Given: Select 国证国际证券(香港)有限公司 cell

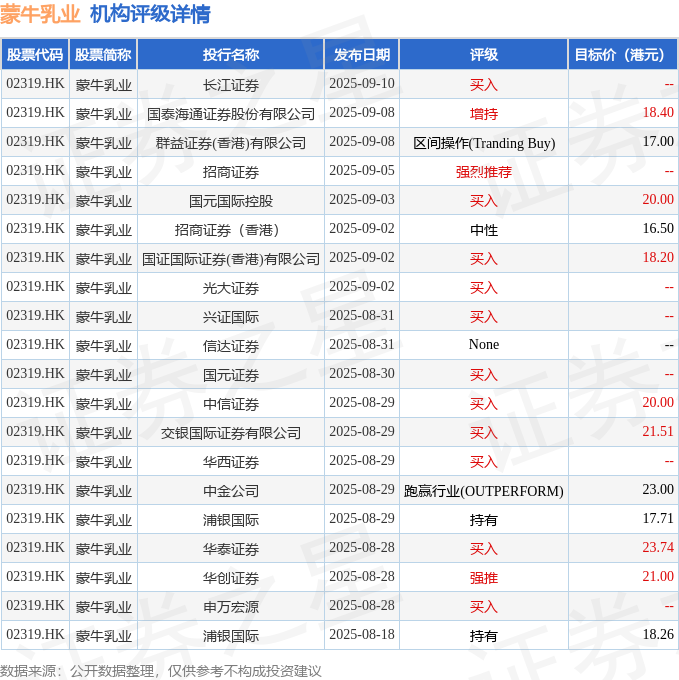Looking at the screenshot, I should tap(231, 259).
